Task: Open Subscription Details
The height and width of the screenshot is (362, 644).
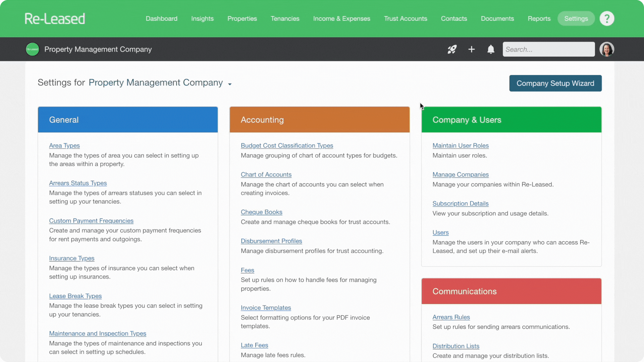Action: (460, 203)
